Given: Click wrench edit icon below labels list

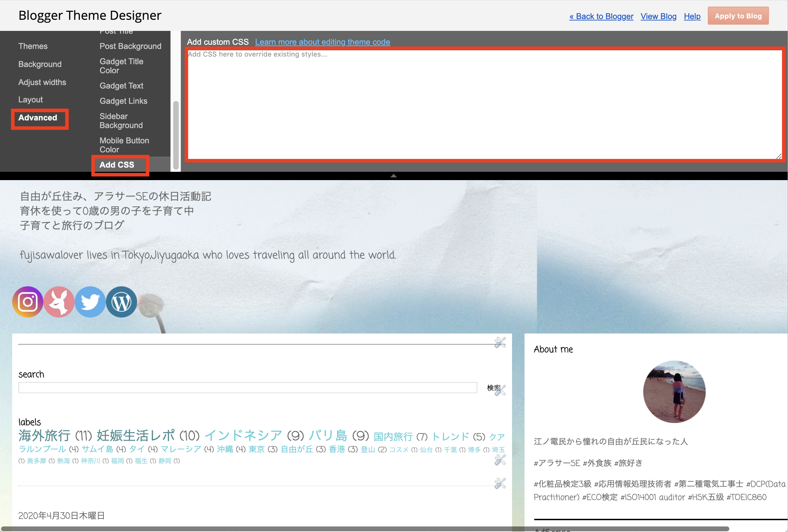Looking at the screenshot, I should 500,460.
